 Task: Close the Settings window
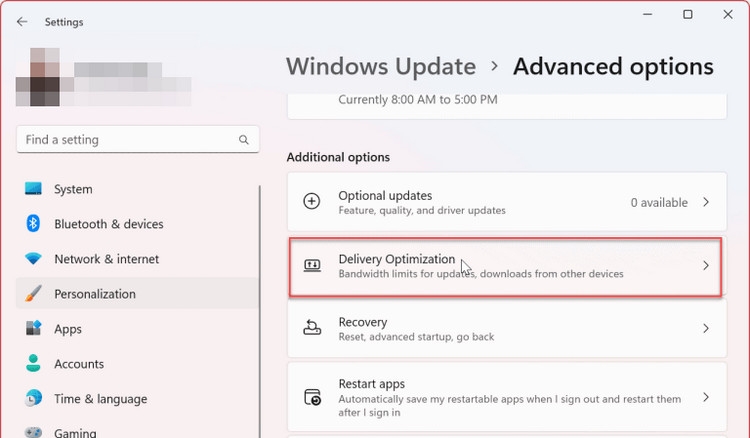(x=728, y=15)
